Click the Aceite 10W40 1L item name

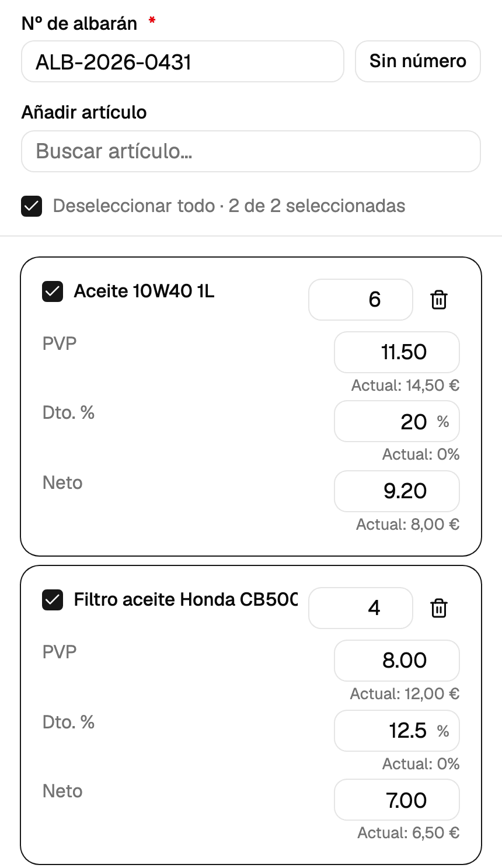coord(144,291)
